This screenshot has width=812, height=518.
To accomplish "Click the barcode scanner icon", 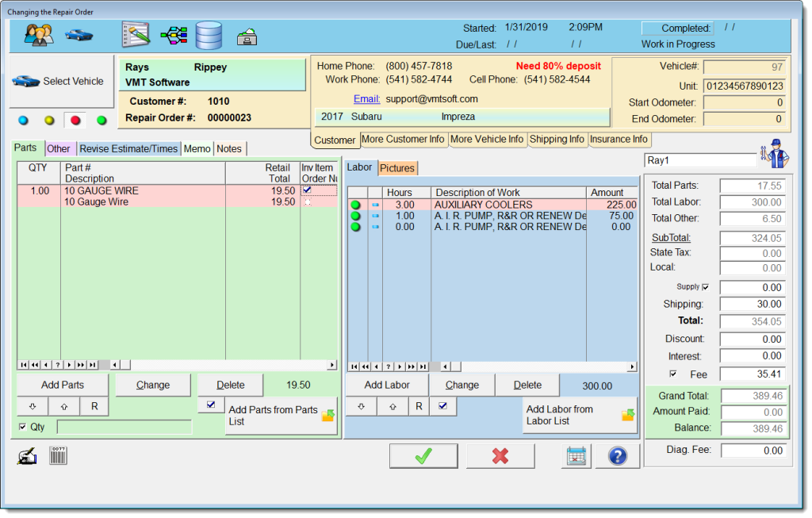I will coord(58,455).
